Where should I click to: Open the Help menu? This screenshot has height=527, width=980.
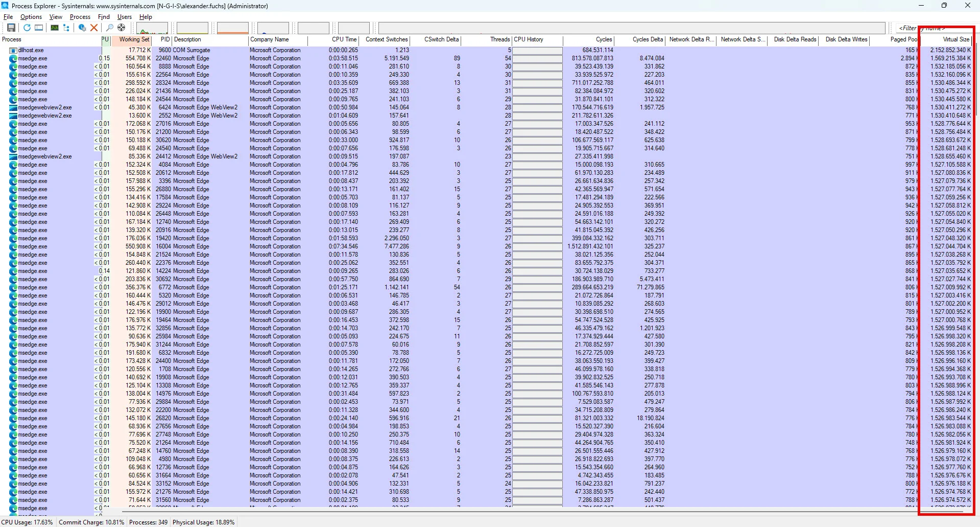coord(146,17)
